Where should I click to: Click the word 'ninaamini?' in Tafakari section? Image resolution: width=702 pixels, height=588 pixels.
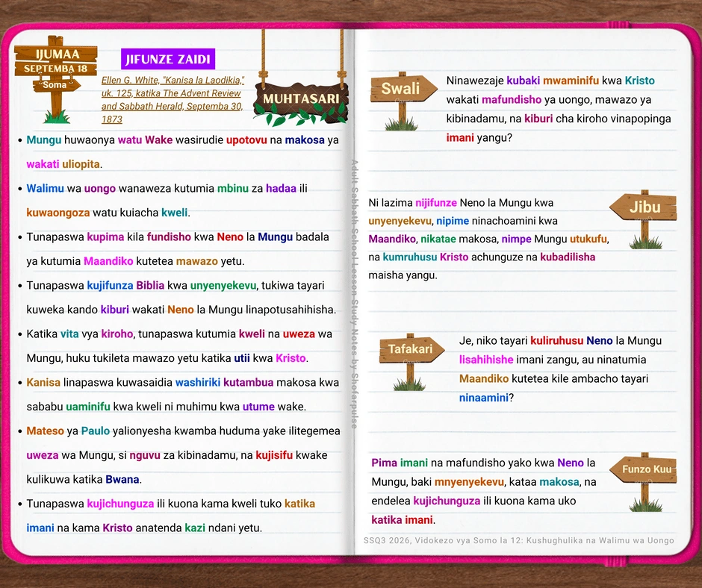point(486,398)
